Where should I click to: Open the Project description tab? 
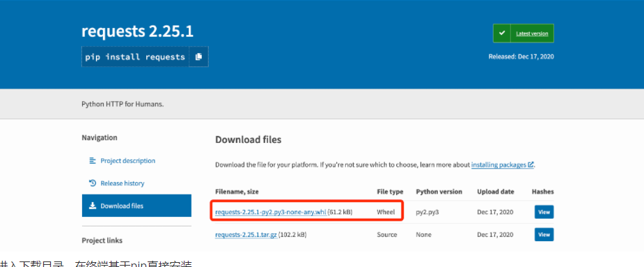(127, 160)
